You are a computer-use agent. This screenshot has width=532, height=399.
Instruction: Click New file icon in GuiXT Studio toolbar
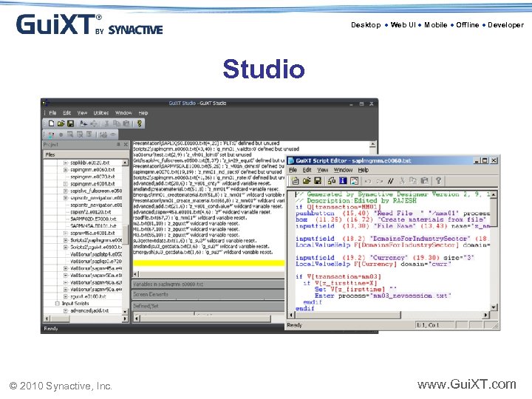(51, 123)
